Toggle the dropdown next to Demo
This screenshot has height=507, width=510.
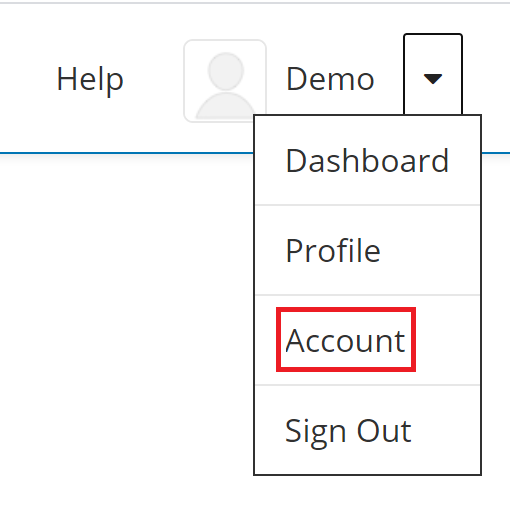coord(433,74)
